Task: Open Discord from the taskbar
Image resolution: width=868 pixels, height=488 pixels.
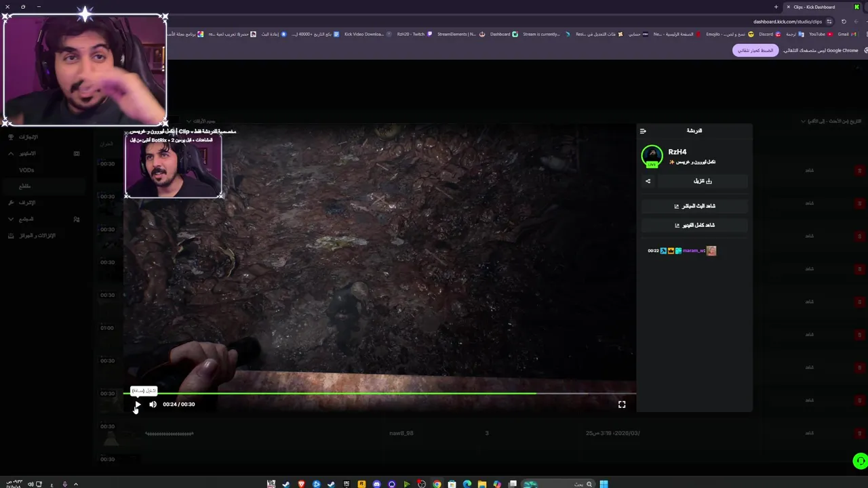Action: (x=376, y=484)
